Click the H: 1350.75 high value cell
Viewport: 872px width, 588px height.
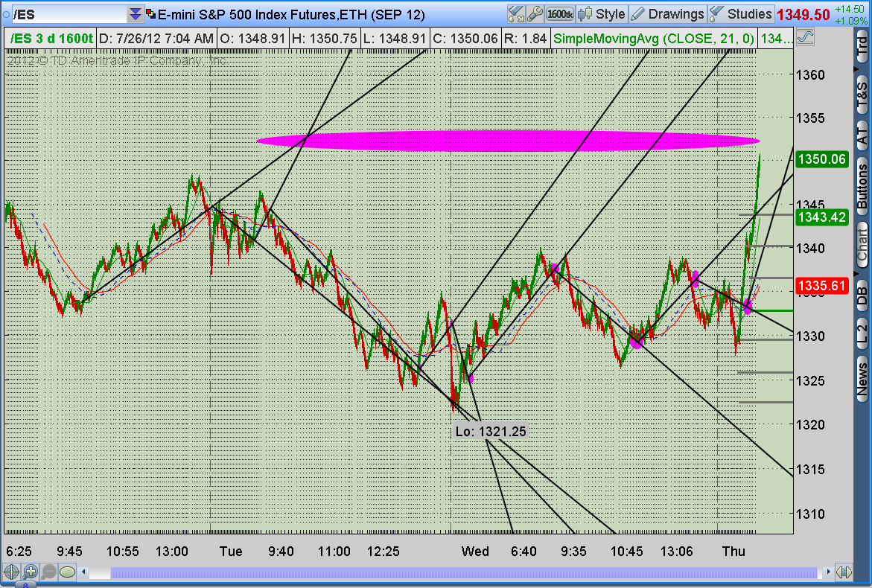pos(324,39)
